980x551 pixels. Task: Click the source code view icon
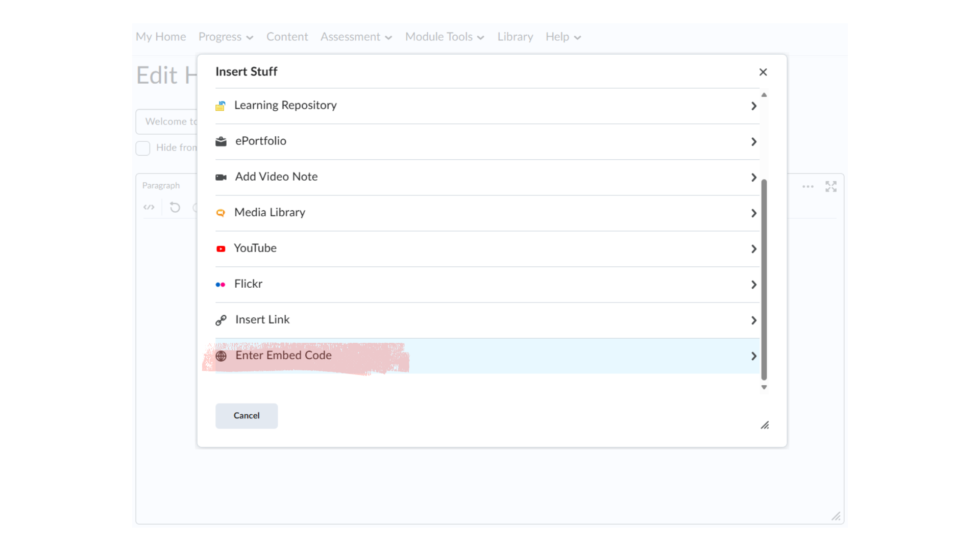149,207
